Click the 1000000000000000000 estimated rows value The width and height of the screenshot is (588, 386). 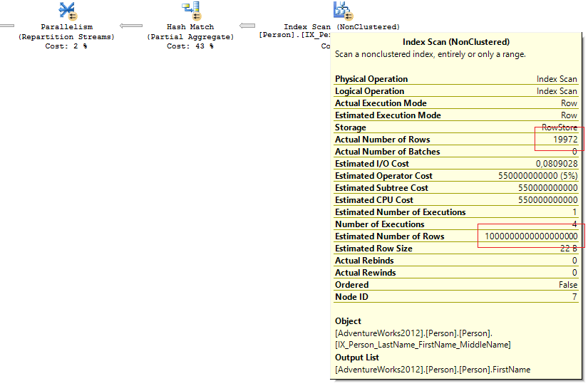pos(531,236)
